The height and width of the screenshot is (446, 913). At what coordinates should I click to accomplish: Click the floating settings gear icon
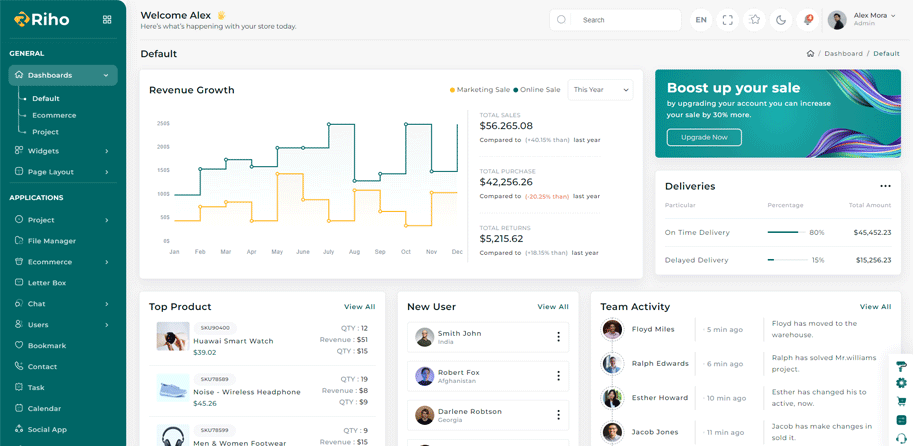[x=901, y=384]
